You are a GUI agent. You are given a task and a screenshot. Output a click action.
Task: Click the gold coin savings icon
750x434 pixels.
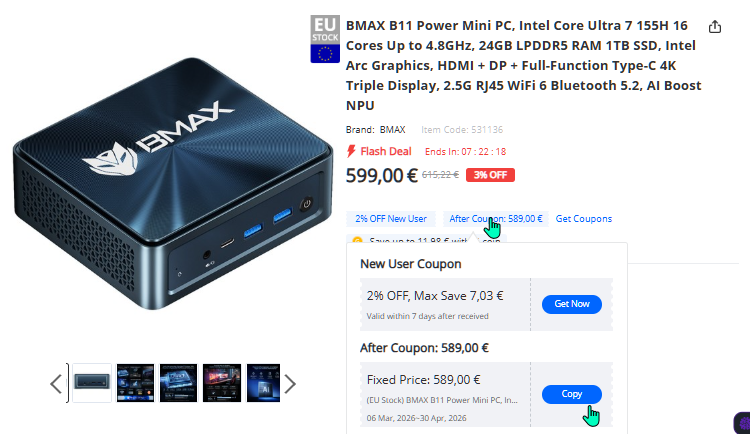[x=357, y=240]
